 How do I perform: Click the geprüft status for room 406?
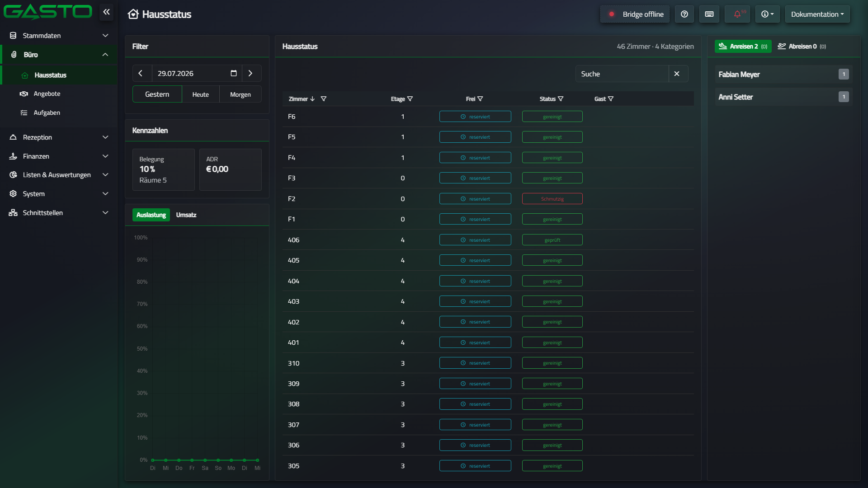[x=552, y=240]
